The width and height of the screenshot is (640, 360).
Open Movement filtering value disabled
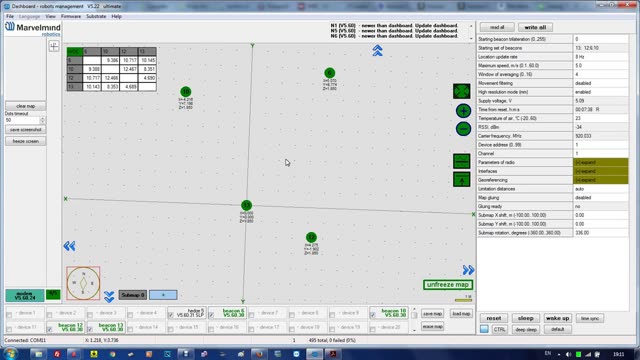coord(600,83)
